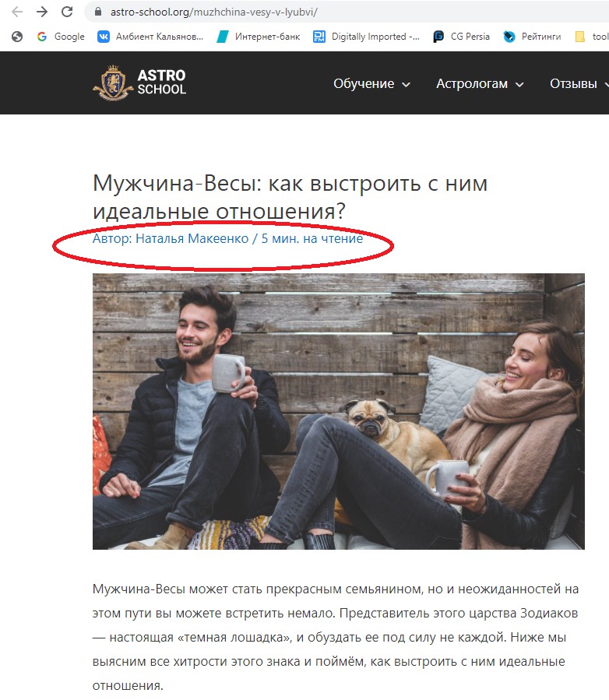Open the Google bookmark
The width and height of the screenshot is (609, 700).
coord(61,37)
